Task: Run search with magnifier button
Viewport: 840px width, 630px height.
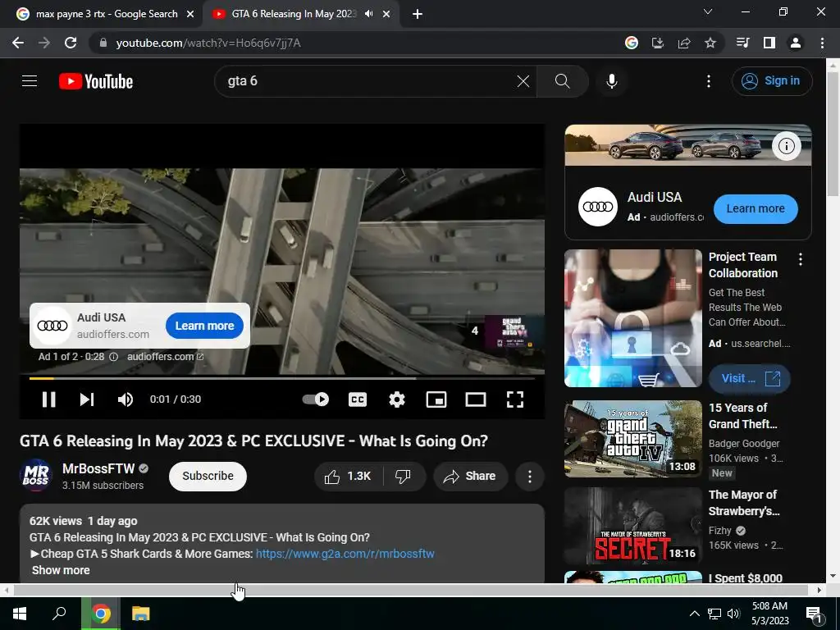Action: click(x=562, y=81)
